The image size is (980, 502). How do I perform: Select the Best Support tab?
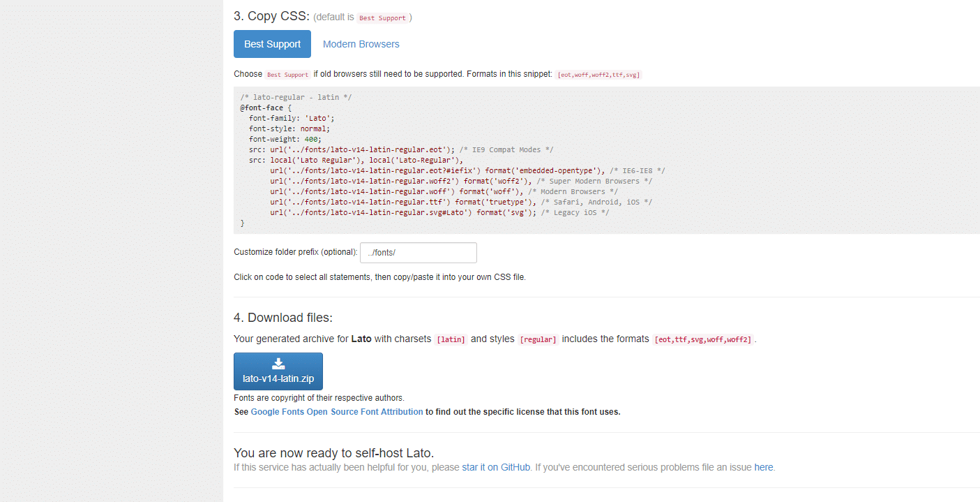(x=272, y=44)
